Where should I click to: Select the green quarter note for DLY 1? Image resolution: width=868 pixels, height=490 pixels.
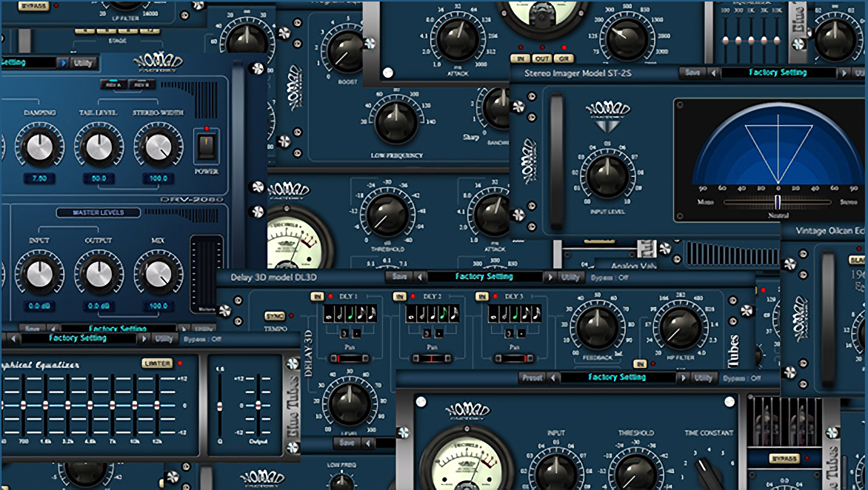350,314
